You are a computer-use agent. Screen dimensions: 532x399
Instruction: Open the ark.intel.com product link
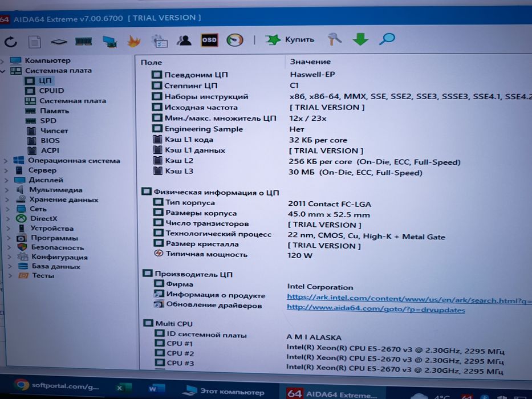click(409, 299)
